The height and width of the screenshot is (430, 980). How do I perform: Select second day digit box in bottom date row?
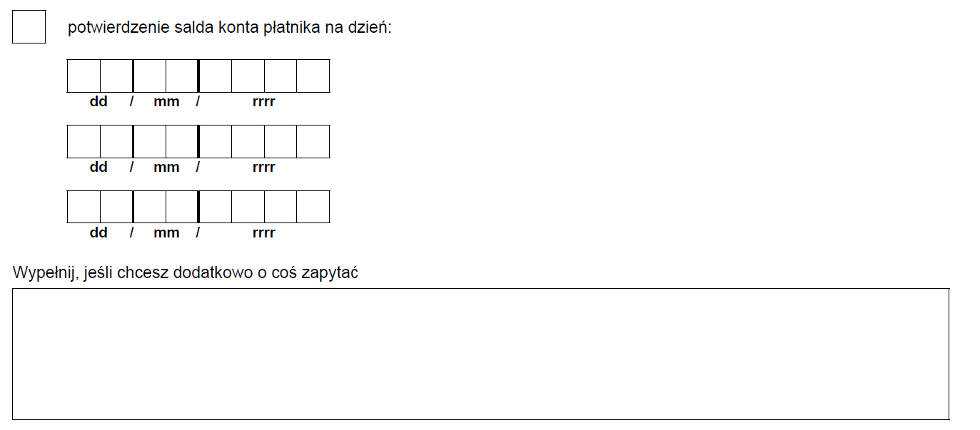(x=116, y=207)
